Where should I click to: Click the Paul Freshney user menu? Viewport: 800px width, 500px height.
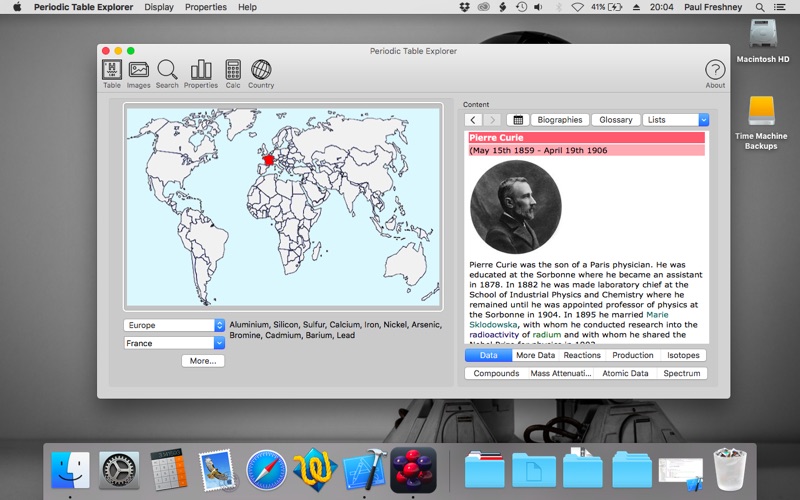point(713,7)
